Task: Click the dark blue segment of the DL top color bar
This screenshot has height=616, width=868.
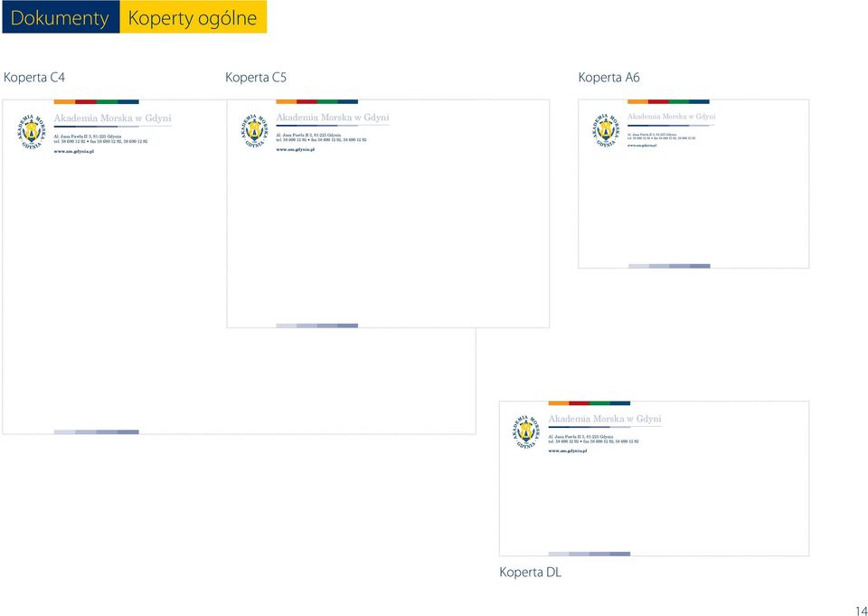Action: tap(620, 403)
